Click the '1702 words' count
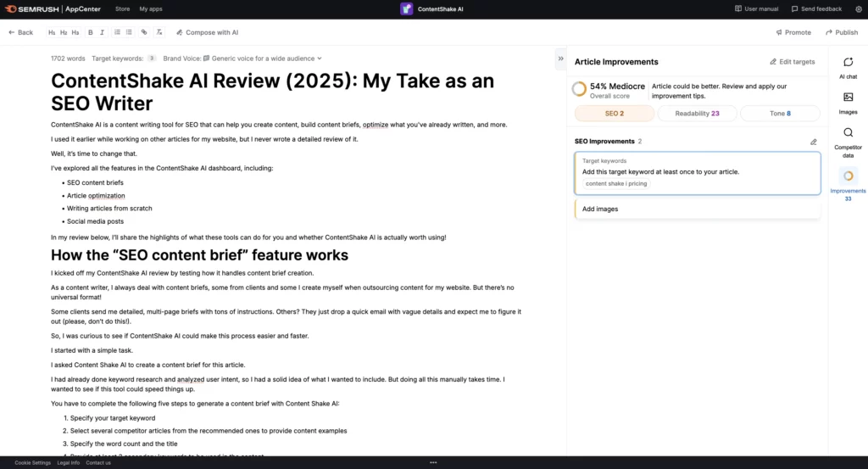The height and width of the screenshot is (469, 868). 68,59
